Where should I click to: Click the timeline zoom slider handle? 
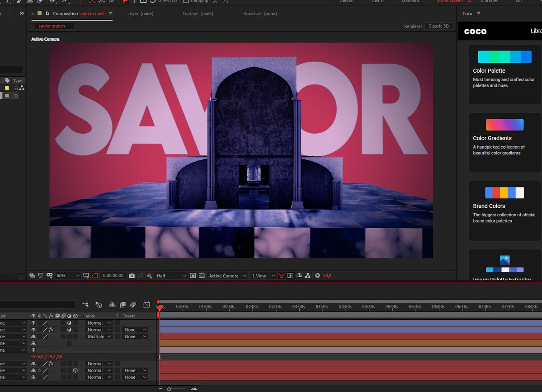click(x=169, y=389)
